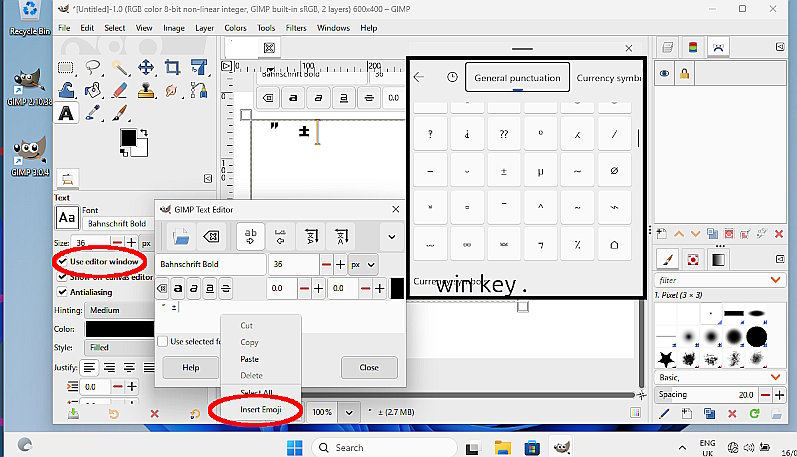The image size is (797, 457).
Task: Toggle Show on-canvas editor checkbox
Action: click(62, 277)
